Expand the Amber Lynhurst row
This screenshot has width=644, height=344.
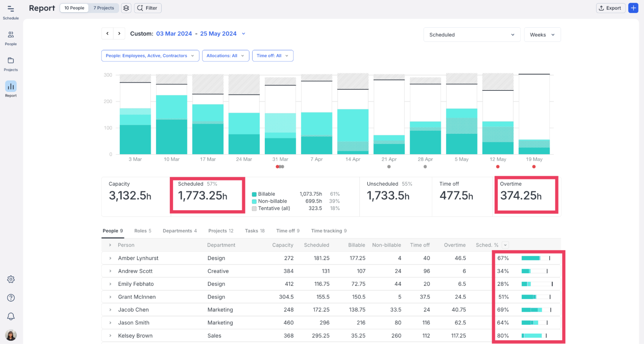110,258
